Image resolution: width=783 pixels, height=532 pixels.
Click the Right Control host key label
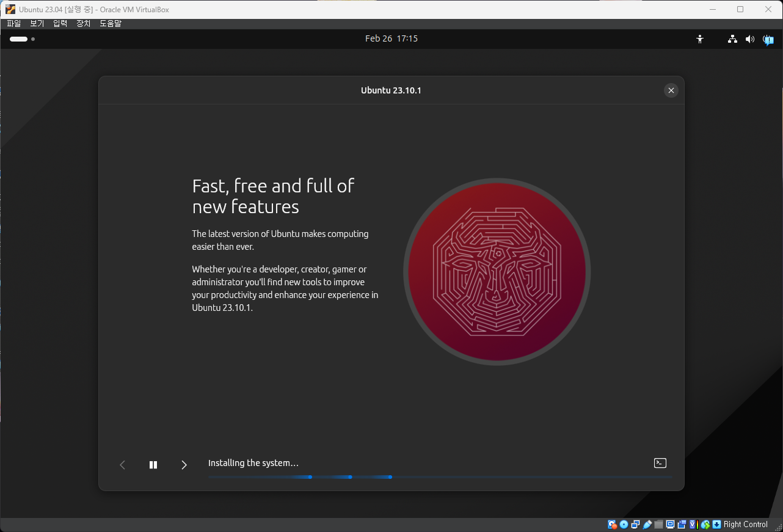(x=746, y=524)
